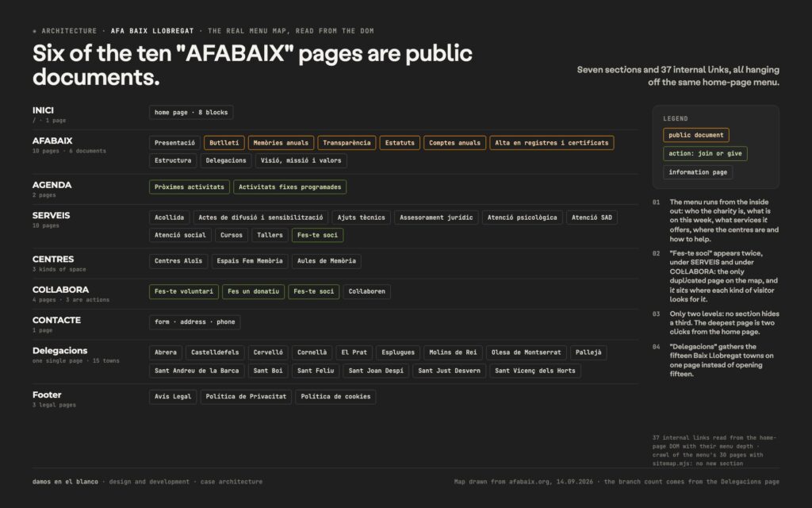Select Espais Fem Memòria chip

(x=250, y=261)
